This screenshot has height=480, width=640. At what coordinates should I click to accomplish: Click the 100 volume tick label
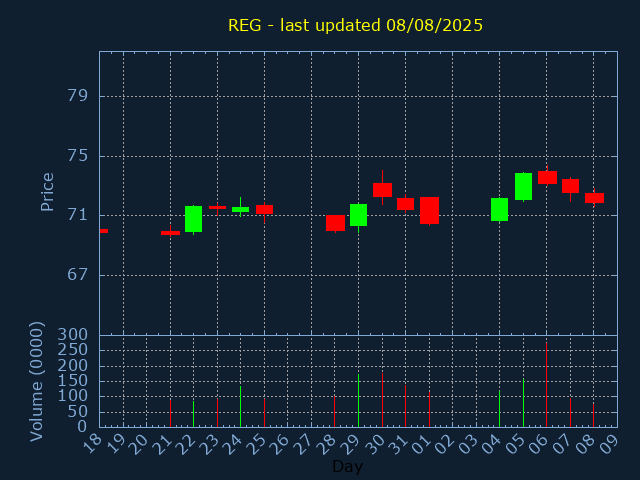[x=73, y=396]
